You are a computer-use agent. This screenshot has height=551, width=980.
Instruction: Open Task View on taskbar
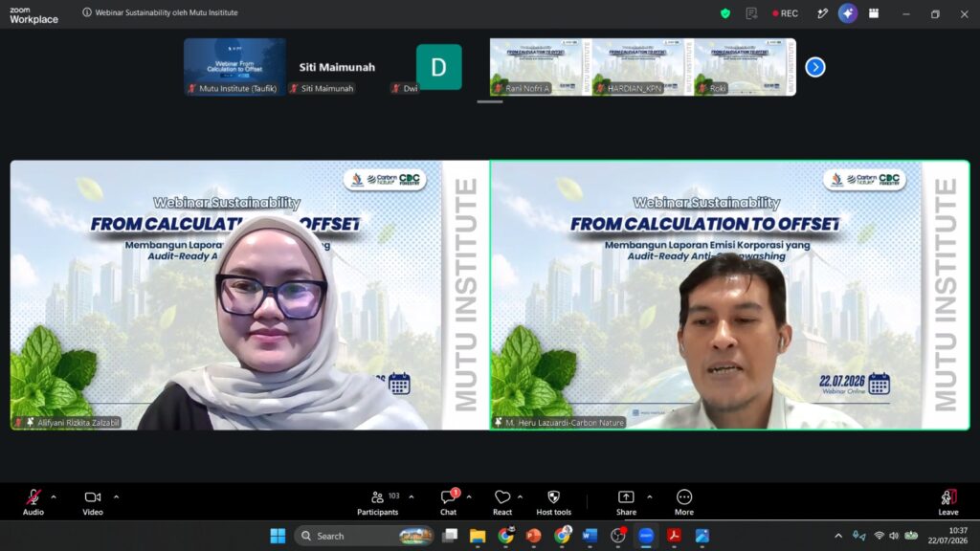[x=450, y=536]
